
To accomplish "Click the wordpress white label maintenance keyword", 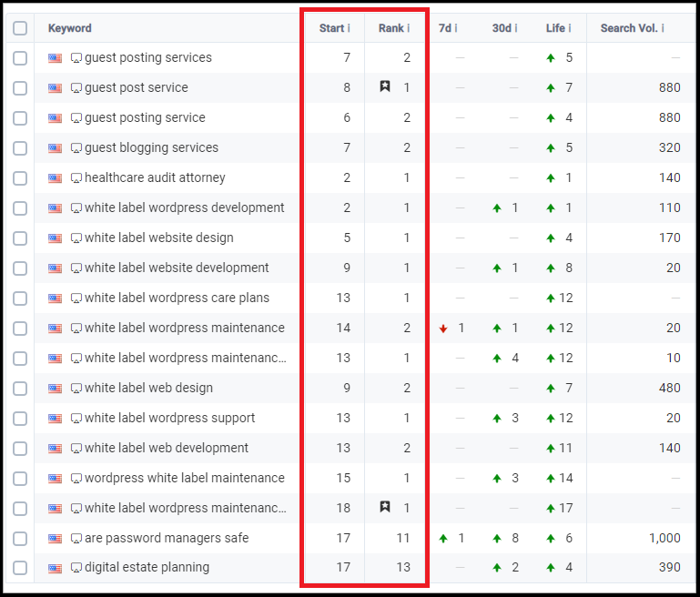I will [184, 478].
